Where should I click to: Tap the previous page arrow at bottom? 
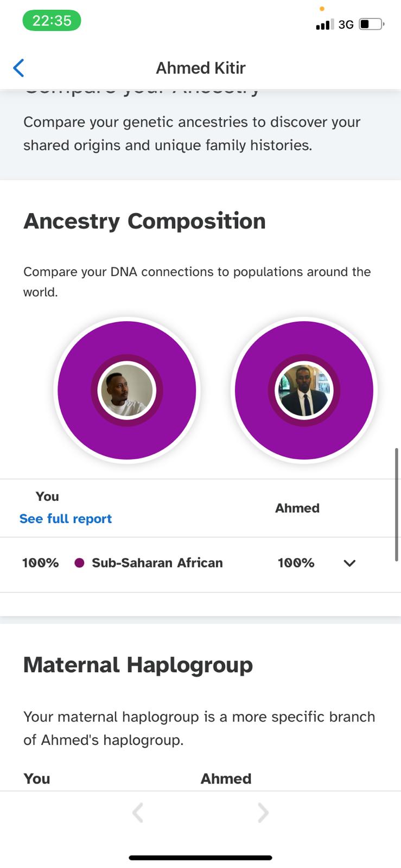click(138, 813)
